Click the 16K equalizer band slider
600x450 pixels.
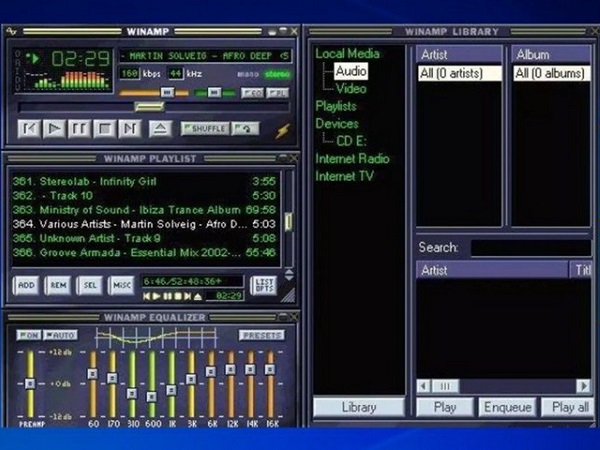coord(270,369)
